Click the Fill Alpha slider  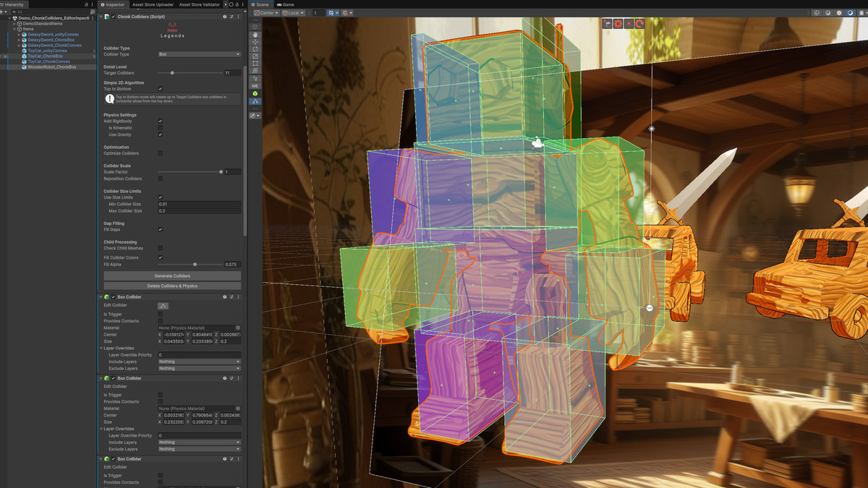click(190, 265)
